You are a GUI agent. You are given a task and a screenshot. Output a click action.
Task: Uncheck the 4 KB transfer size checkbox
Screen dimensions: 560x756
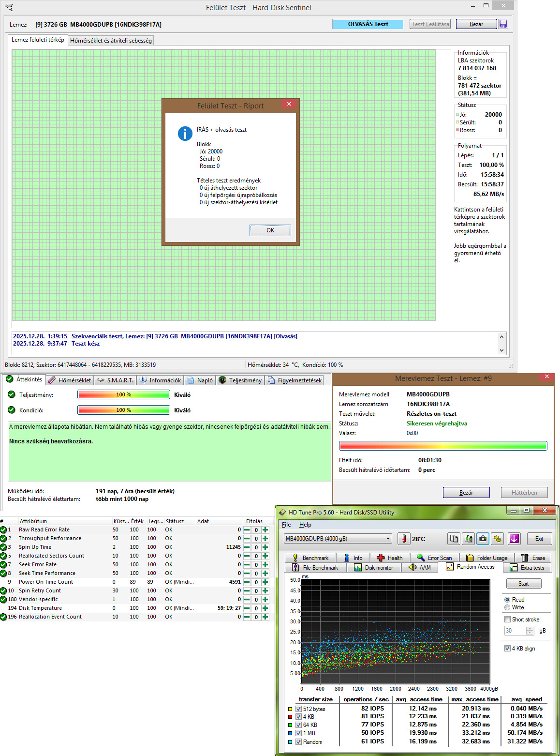click(x=298, y=717)
